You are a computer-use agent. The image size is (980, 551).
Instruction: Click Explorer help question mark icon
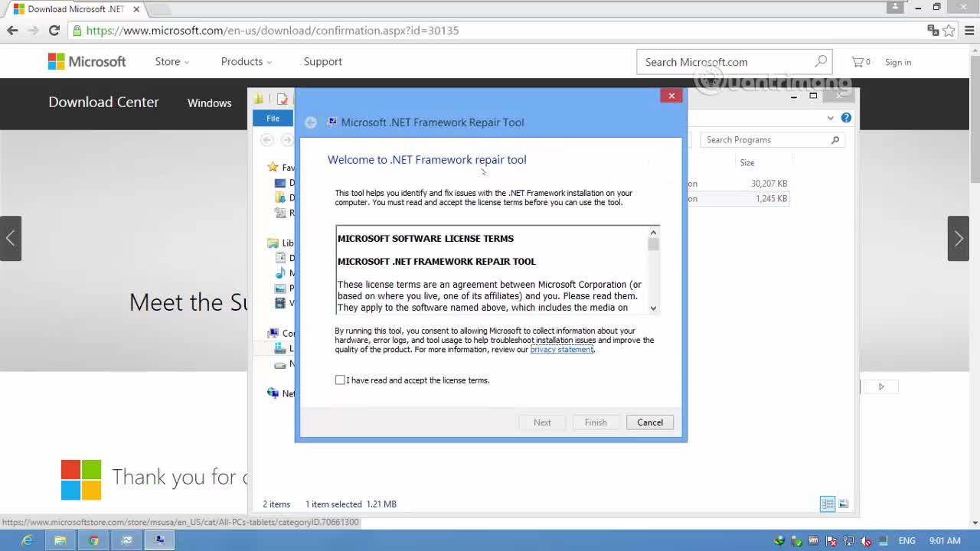[846, 118]
